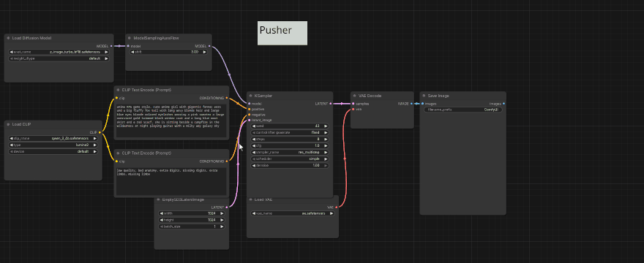Click the CONDITIONING output socket of the low quality prompt encoder
The height and width of the screenshot is (263, 644).
coord(227,161)
